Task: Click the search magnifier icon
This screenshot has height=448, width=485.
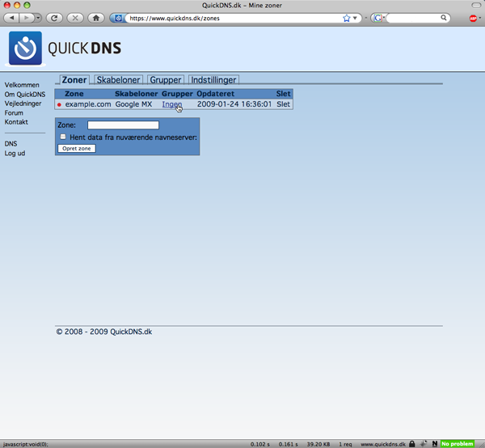Action: click(444, 18)
